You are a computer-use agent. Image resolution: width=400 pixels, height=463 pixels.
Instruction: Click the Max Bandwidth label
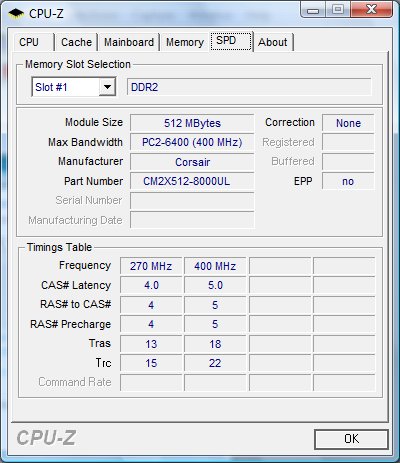(x=85, y=142)
